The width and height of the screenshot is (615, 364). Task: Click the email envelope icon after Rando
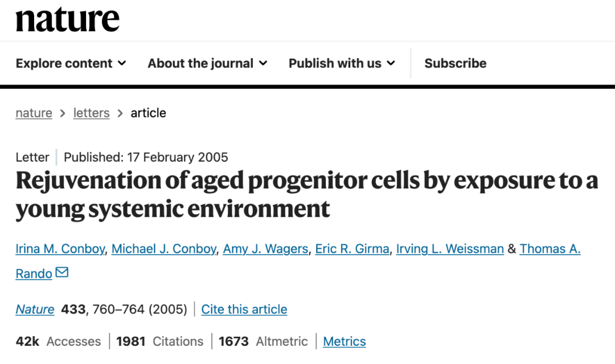pos(62,272)
